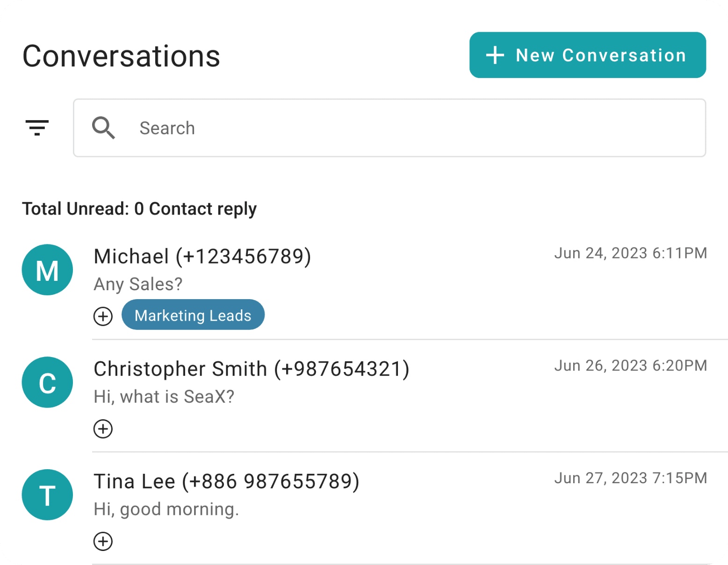The image size is (728, 565).
Task: Click the 'Hi, what is SeaX?' preview
Action: 164,397
